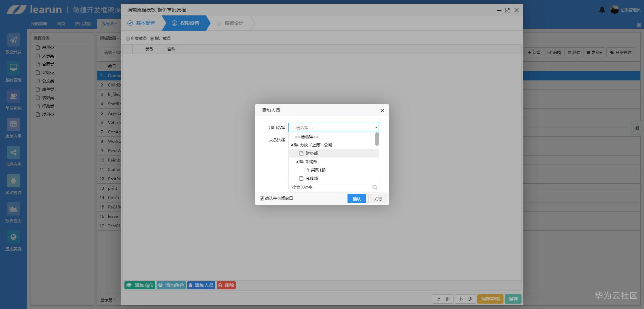Select 采购类 in 流程分类 tree

tap(48, 73)
